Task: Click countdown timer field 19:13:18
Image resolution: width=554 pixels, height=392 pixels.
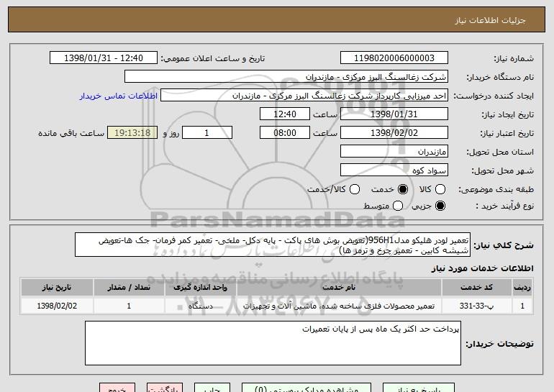Action: (132, 133)
